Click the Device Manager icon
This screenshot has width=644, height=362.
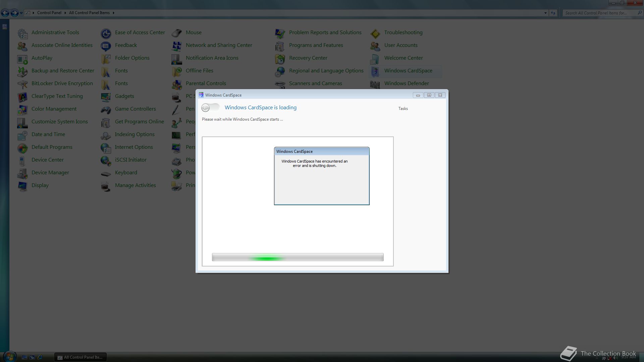[22, 173]
